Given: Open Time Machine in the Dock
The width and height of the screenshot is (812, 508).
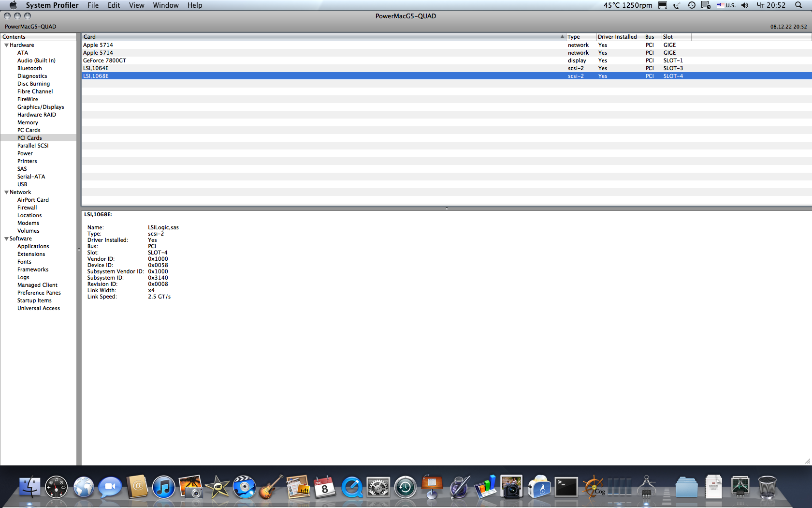Looking at the screenshot, I should tap(405, 487).
